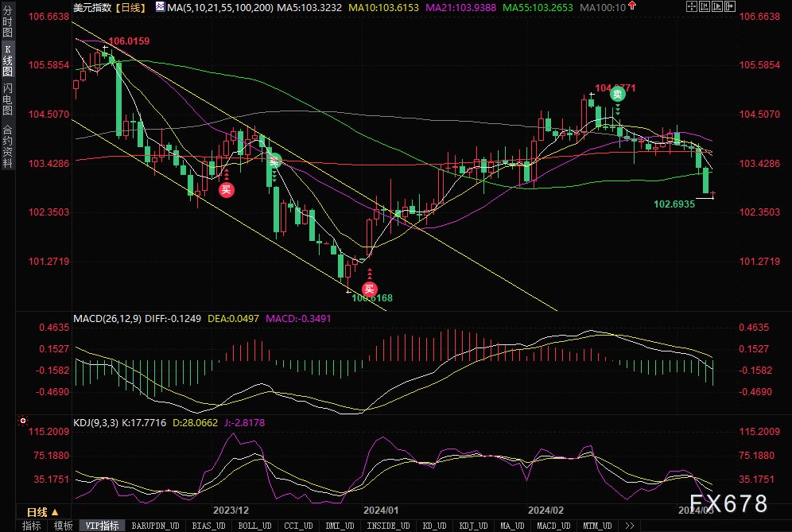Switch to the 分时图 sidebar view

(x=8, y=21)
